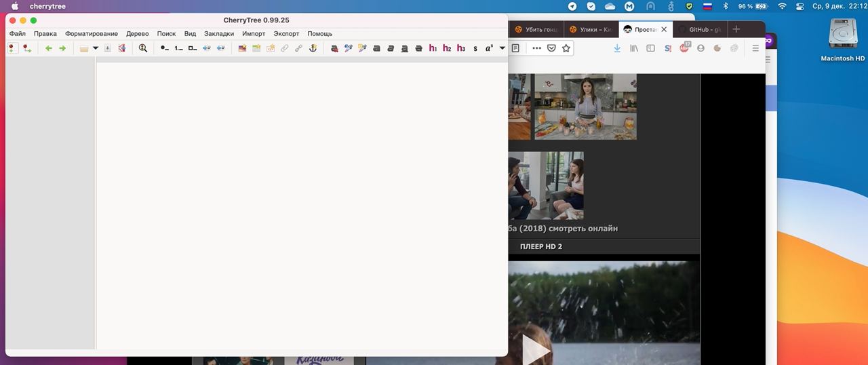The width and height of the screenshot is (868, 365).
Task: Insert an image with the toolbar icon
Action: click(242, 48)
